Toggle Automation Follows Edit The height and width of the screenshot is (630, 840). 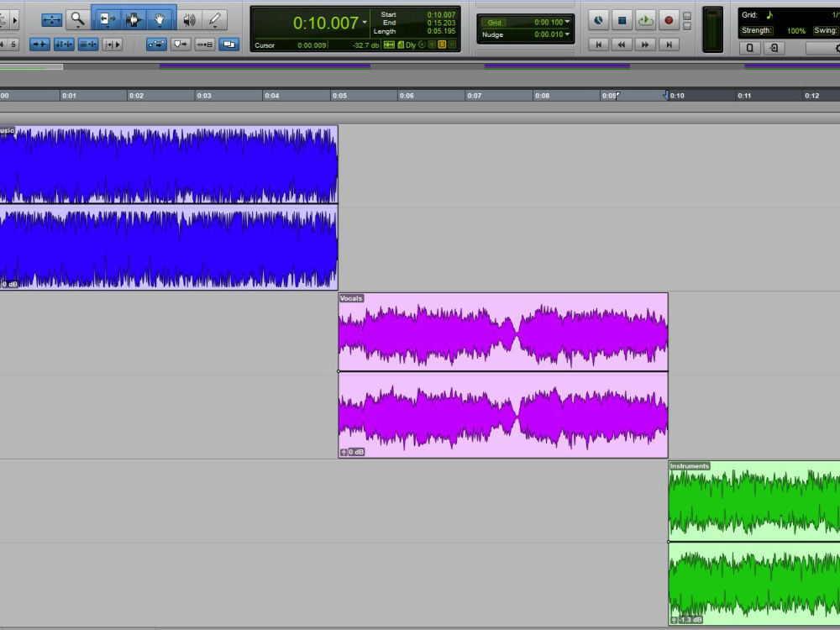156,44
